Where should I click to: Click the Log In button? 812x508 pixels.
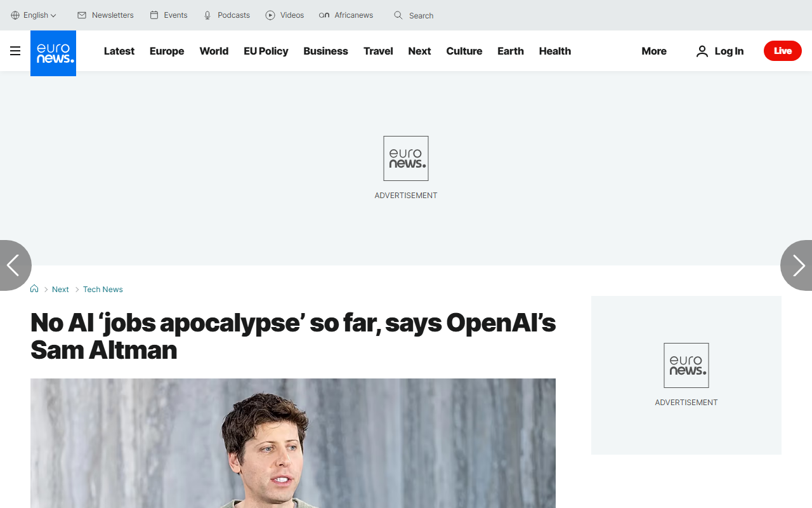(720, 51)
